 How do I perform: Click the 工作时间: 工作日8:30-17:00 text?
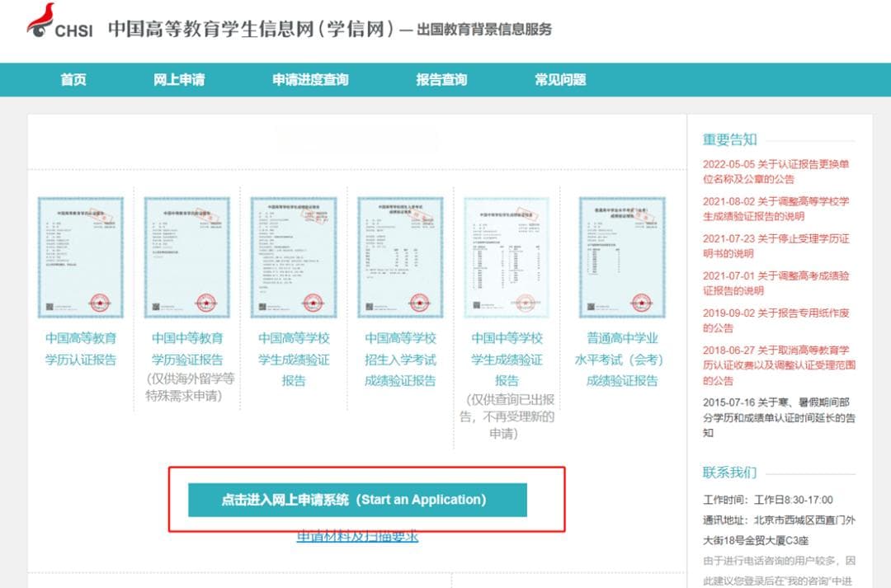(x=768, y=500)
